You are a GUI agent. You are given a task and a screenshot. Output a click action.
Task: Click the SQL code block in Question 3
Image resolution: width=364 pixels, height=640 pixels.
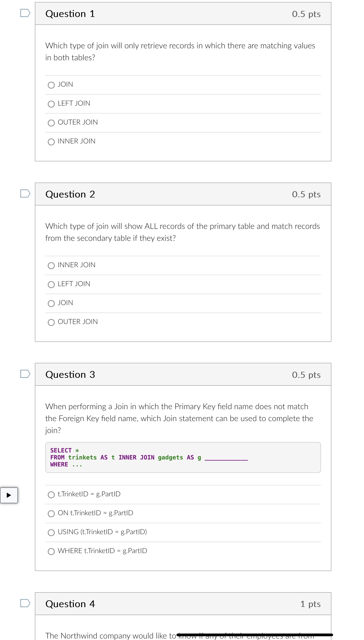coord(183,457)
